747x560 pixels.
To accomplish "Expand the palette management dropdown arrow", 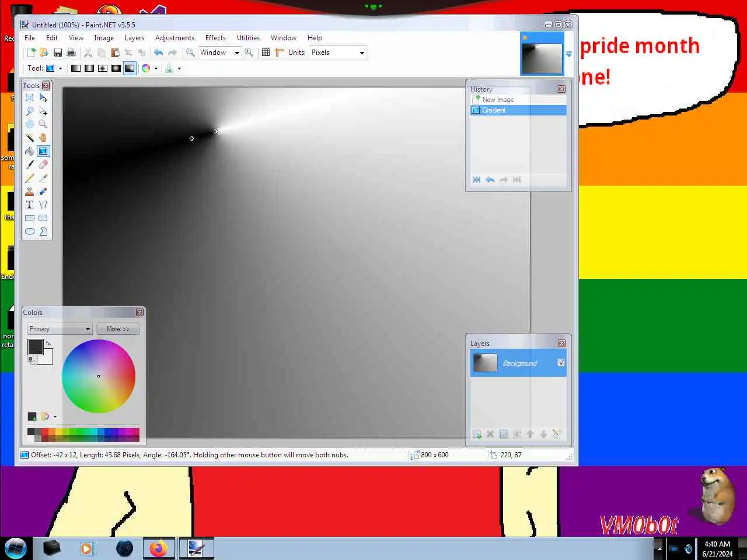I will (x=55, y=416).
